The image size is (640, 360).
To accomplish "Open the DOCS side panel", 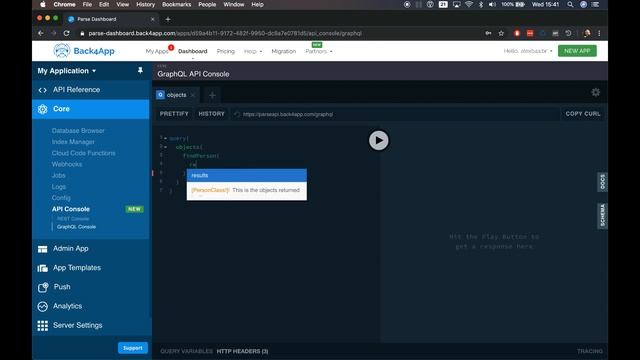I will point(602,182).
